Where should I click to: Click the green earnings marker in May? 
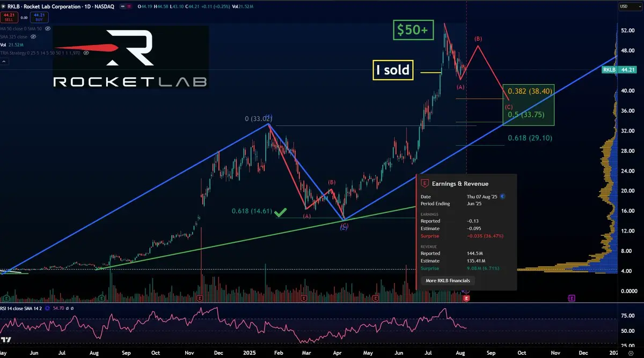click(x=6, y=297)
